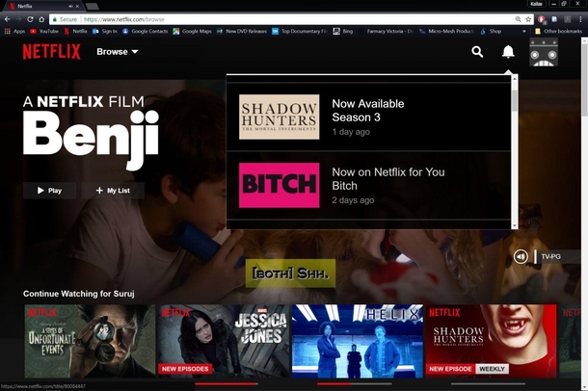Viewport: 588px width, 391px height.
Task: Open the Shop bookmark
Action: [491, 31]
